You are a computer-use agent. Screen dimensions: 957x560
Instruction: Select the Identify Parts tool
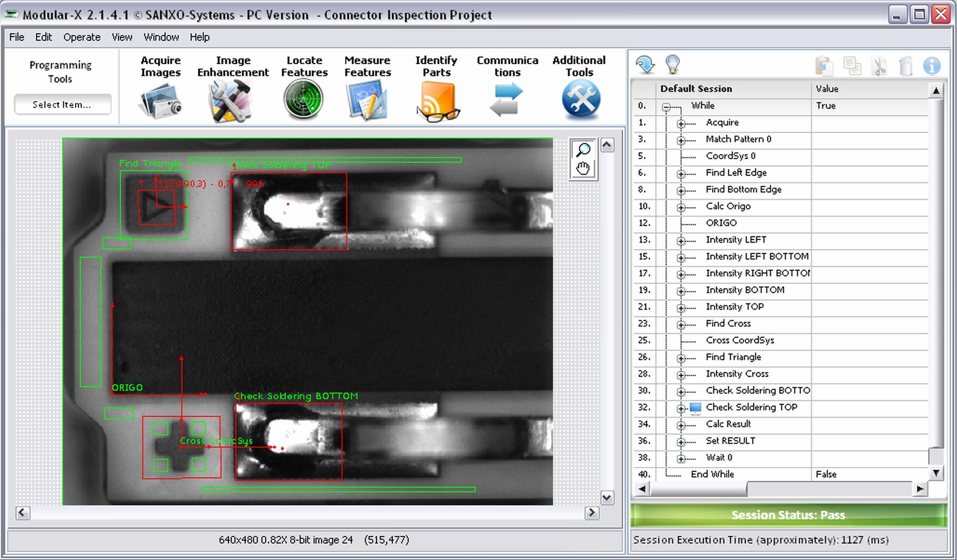(x=437, y=99)
